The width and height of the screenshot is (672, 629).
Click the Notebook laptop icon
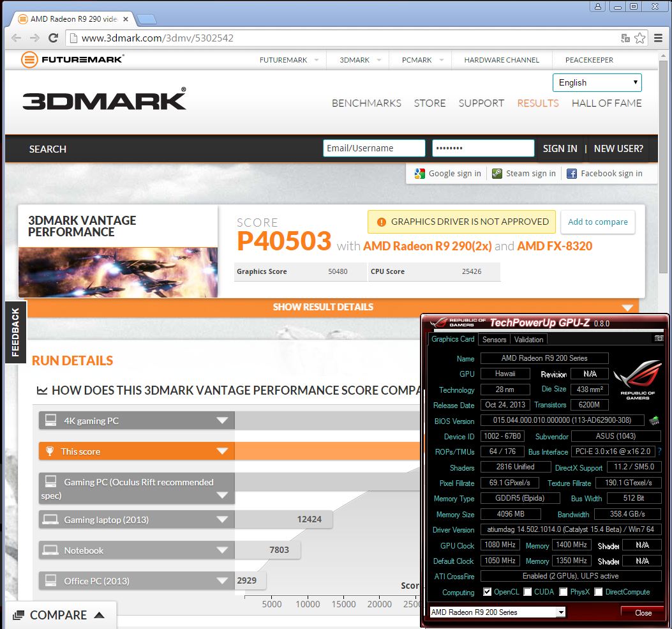coord(50,550)
